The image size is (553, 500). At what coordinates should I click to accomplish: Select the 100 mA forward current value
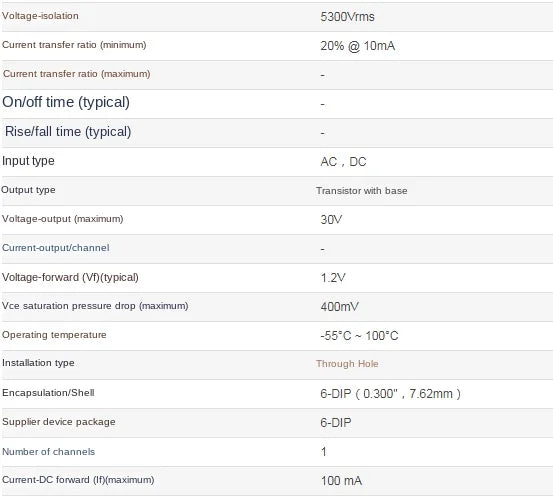341,481
